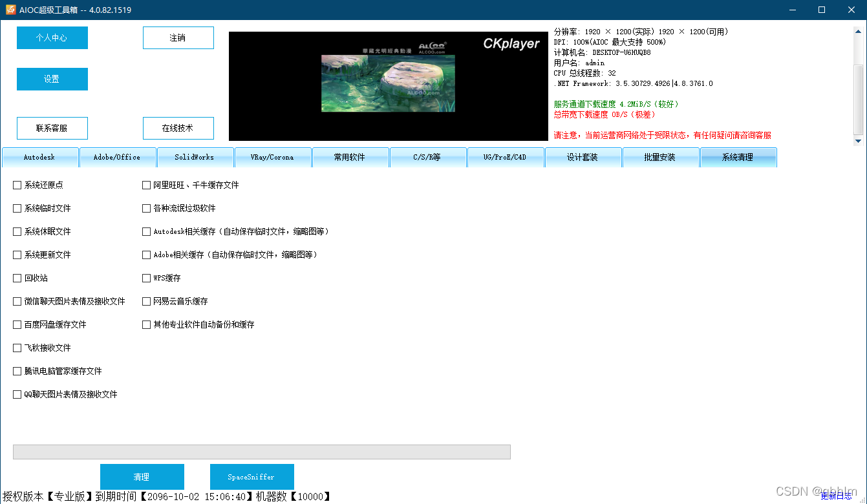867x504 pixels.
Task: Click the CKplayer video preview area
Action: (388, 86)
